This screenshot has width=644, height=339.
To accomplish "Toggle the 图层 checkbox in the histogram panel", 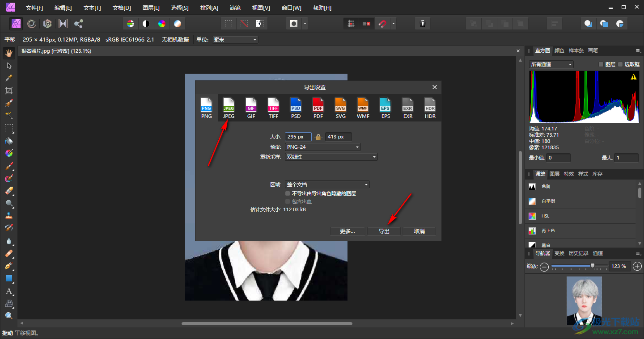I will point(601,65).
